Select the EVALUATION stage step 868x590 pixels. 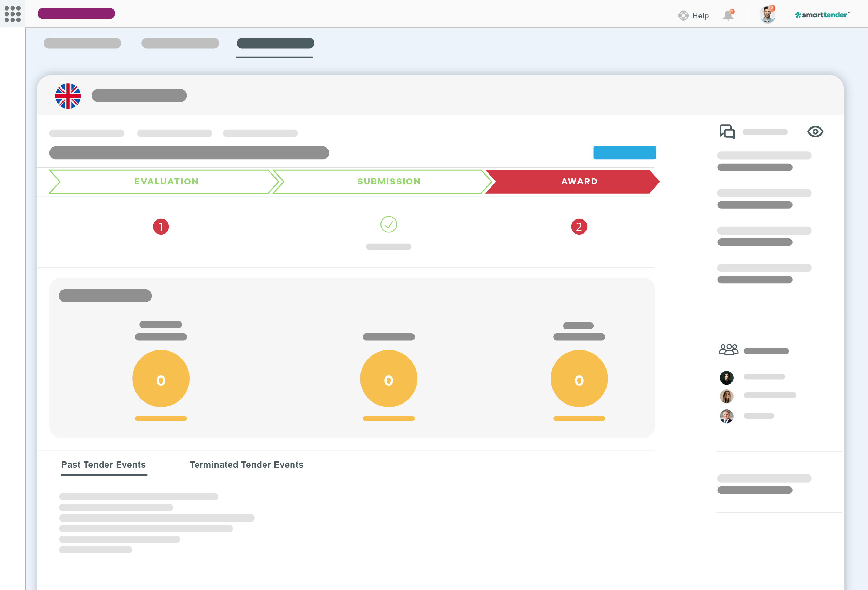[x=164, y=182]
